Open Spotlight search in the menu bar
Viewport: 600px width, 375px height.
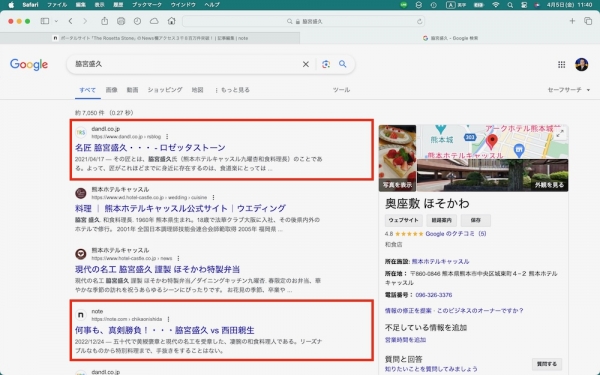pyautogui.click(x=510, y=5)
